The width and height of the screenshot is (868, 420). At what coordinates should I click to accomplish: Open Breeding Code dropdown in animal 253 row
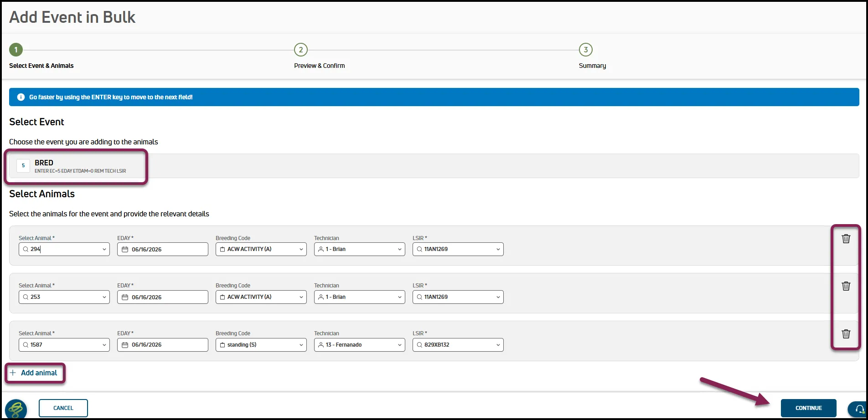pos(301,297)
